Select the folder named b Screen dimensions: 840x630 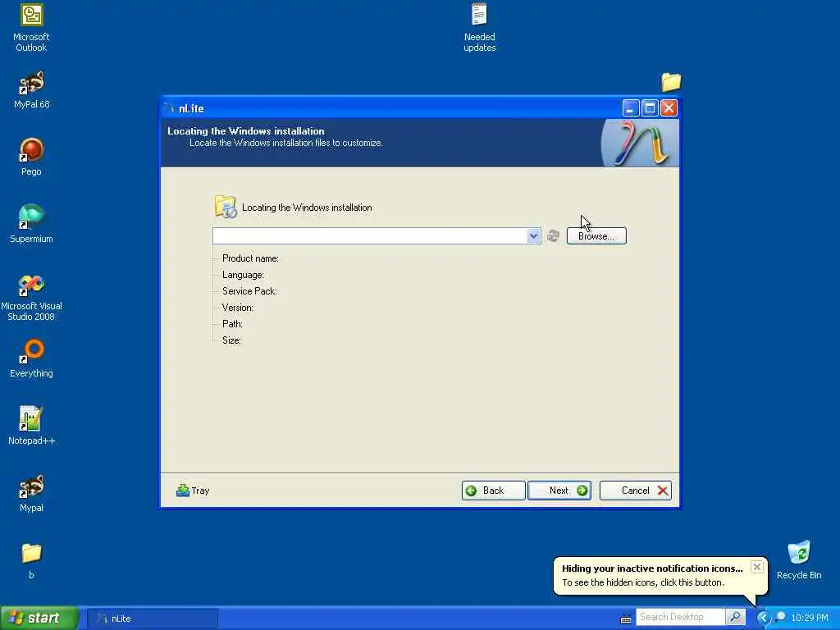point(31,560)
